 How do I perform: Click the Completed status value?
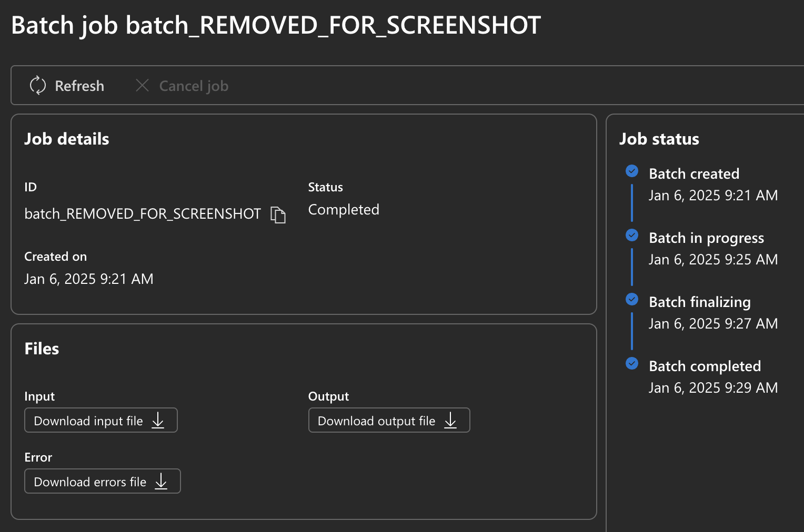[344, 210]
